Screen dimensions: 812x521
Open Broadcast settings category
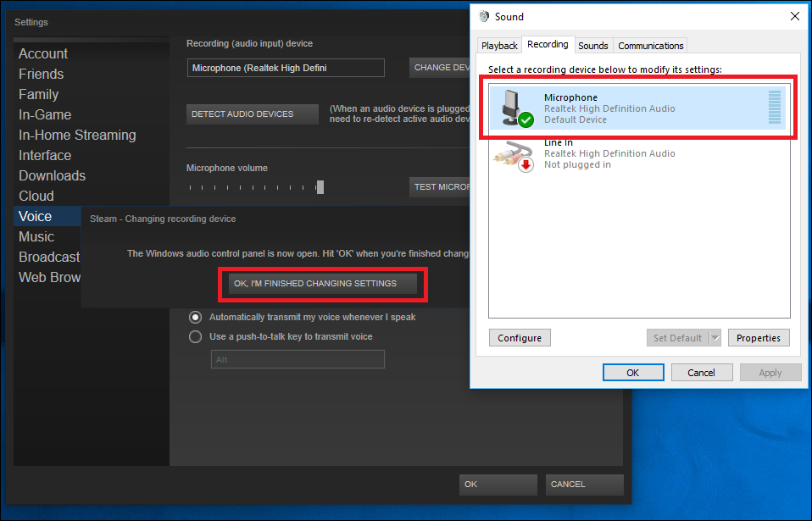click(49, 258)
